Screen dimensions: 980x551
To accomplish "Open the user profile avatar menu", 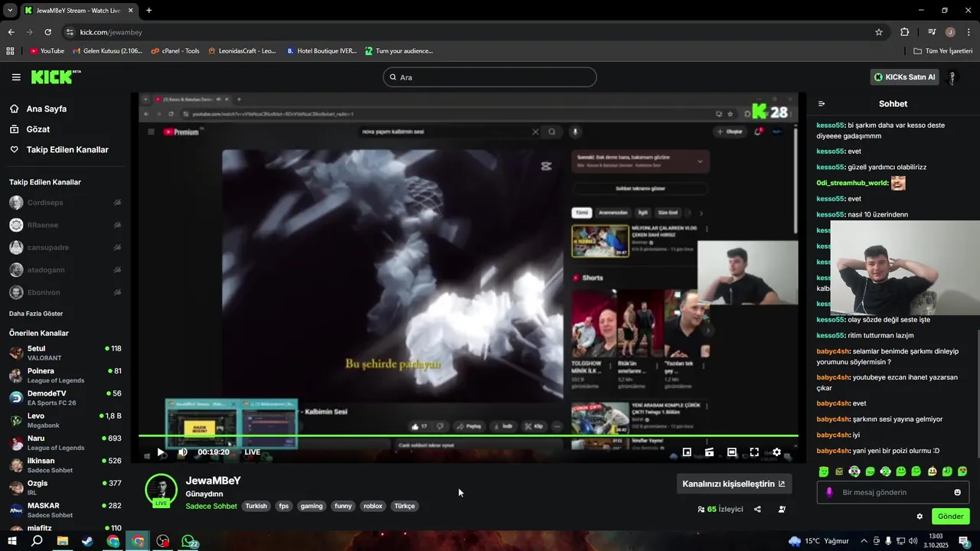I will tap(952, 77).
